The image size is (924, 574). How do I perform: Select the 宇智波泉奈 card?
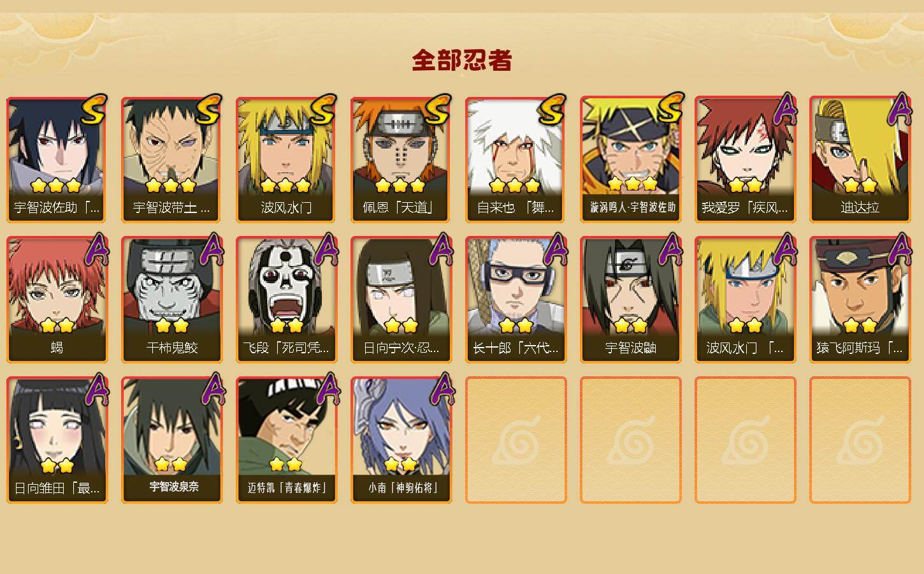coord(171,440)
